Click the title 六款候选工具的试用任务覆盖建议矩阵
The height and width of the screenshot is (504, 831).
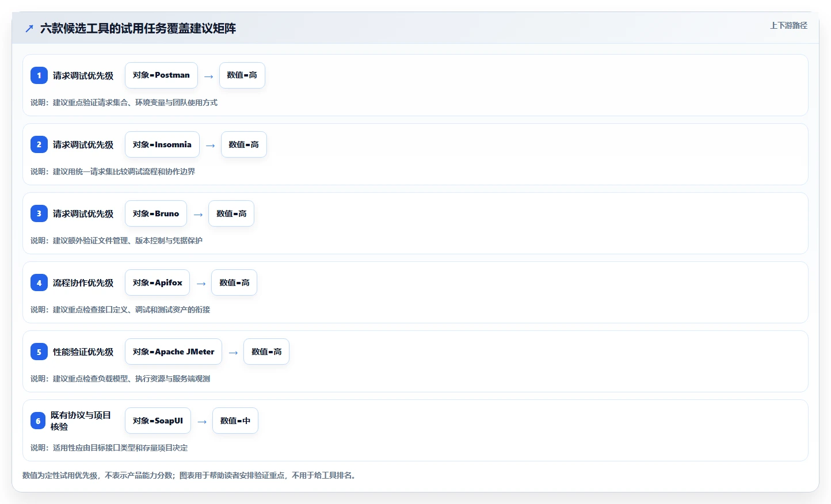pyautogui.click(x=138, y=28)
